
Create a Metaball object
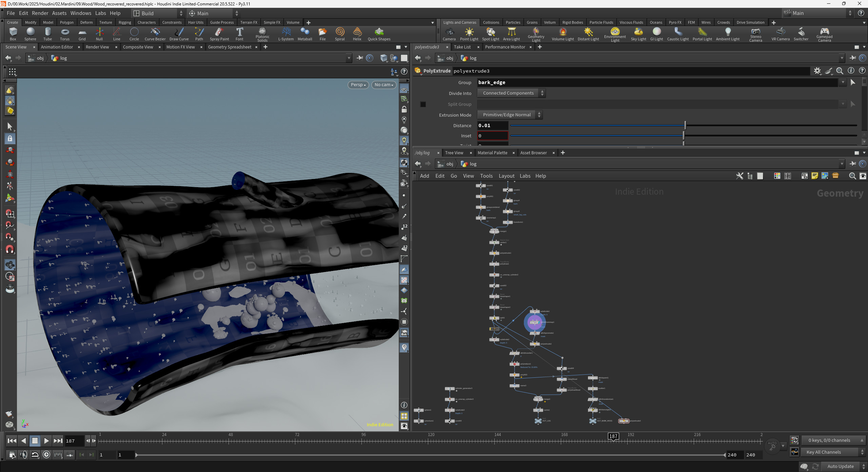(x=305, y=34)
